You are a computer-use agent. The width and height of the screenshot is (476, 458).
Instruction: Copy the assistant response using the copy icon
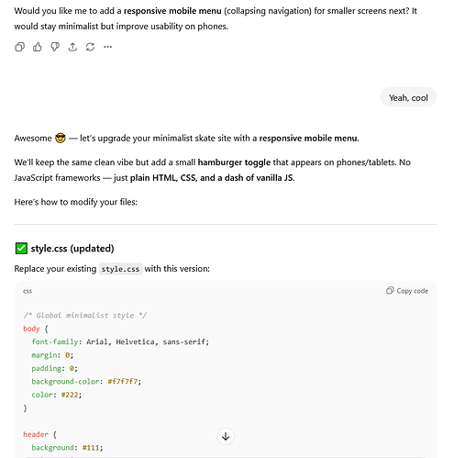[19, 47]
